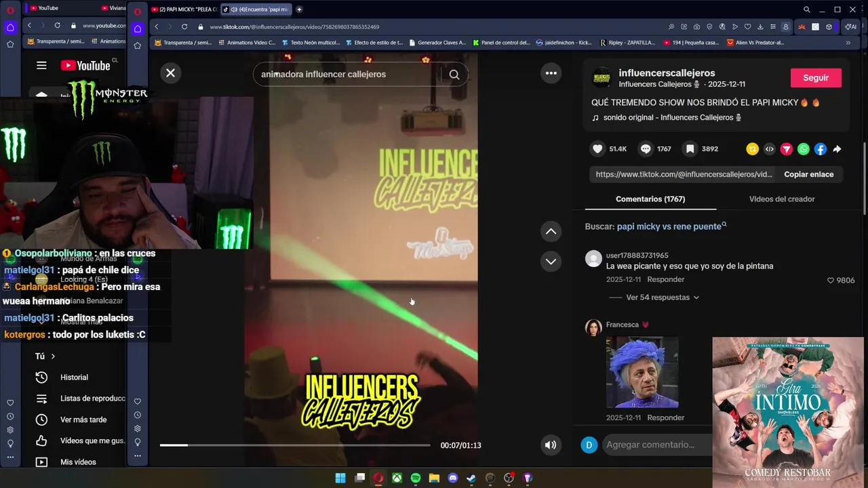The image size is (868, 488).
Task: Mute the TikTok video volume
Action: 551,445
